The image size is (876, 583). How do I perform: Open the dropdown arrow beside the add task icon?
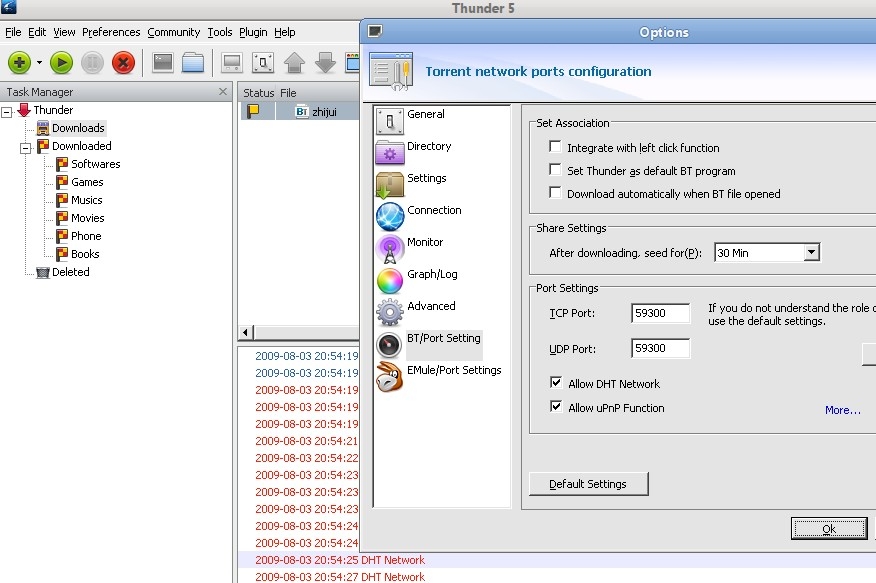point(39,63)
